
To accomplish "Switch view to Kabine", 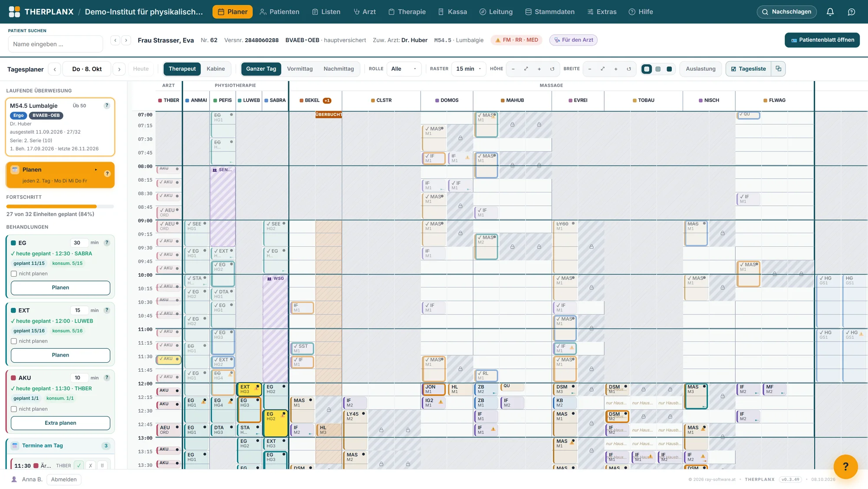I will pos(216,69).
